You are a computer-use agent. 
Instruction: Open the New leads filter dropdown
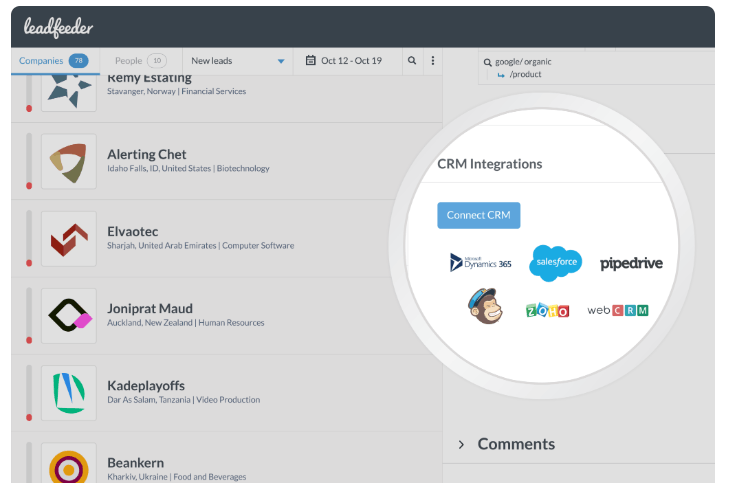point(238,61)
